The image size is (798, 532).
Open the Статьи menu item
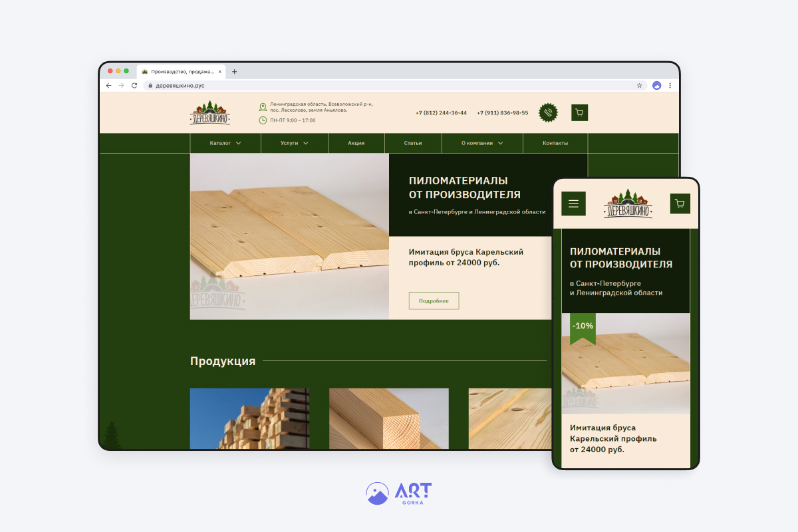412,143
